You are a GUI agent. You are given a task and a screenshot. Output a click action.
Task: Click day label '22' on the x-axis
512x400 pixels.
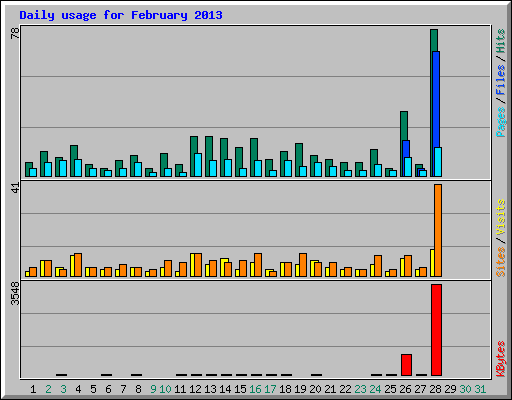tap(345, 389)
